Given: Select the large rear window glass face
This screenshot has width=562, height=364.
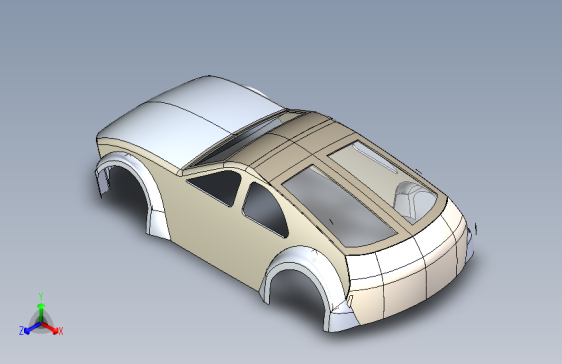Looking at the screenshot, I should (x=339, y=208).
